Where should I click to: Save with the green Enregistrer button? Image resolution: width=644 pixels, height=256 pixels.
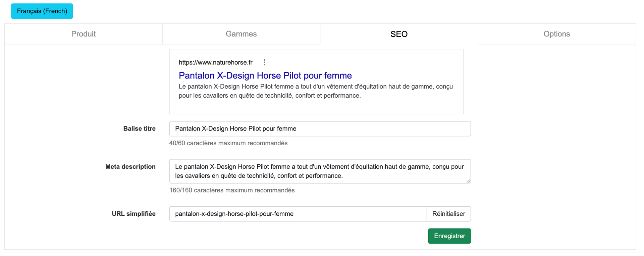pos(449,236)
